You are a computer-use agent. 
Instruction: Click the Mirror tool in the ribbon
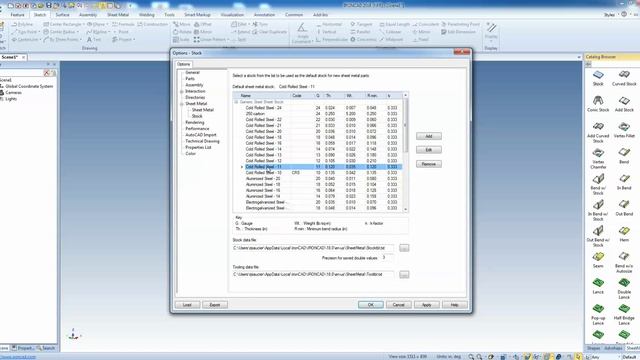(x=203, y=32)
